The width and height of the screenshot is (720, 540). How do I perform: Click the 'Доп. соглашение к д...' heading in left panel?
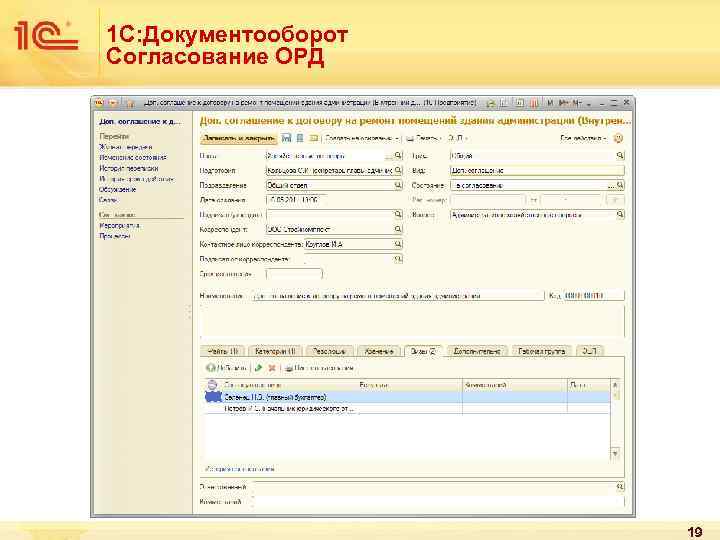(x=140, y=122)
